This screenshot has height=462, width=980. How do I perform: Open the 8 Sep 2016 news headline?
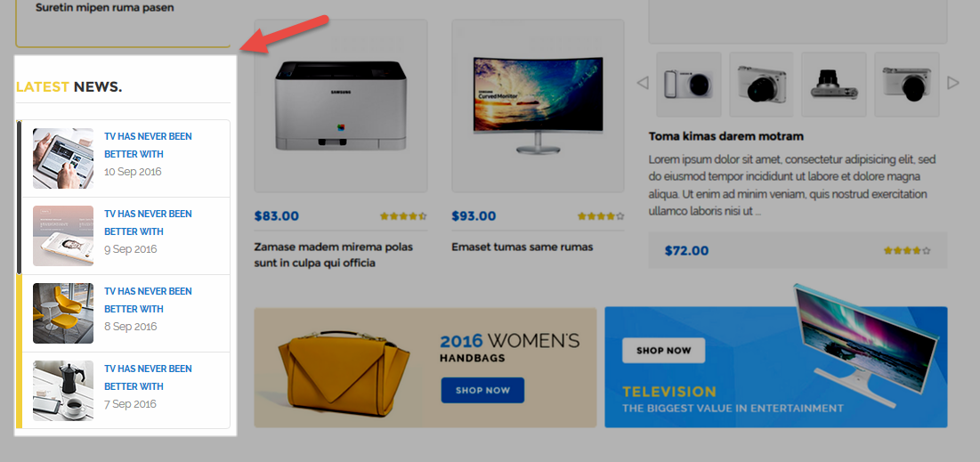coord(148,300)
